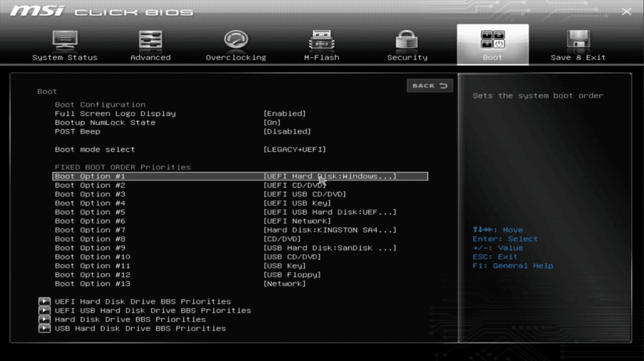644x361 pixels.
Task: Select the Boot Option #11 label
Action: pos(92,266)
